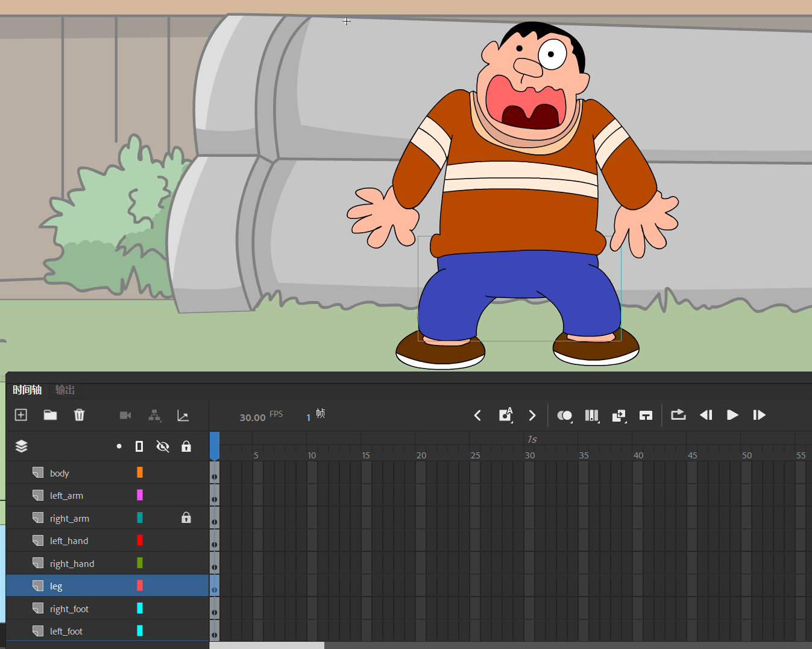Screen dimensions: 812x649
Task: Click the magenta swatch of left_arm layer
Action: click(140, 495)
